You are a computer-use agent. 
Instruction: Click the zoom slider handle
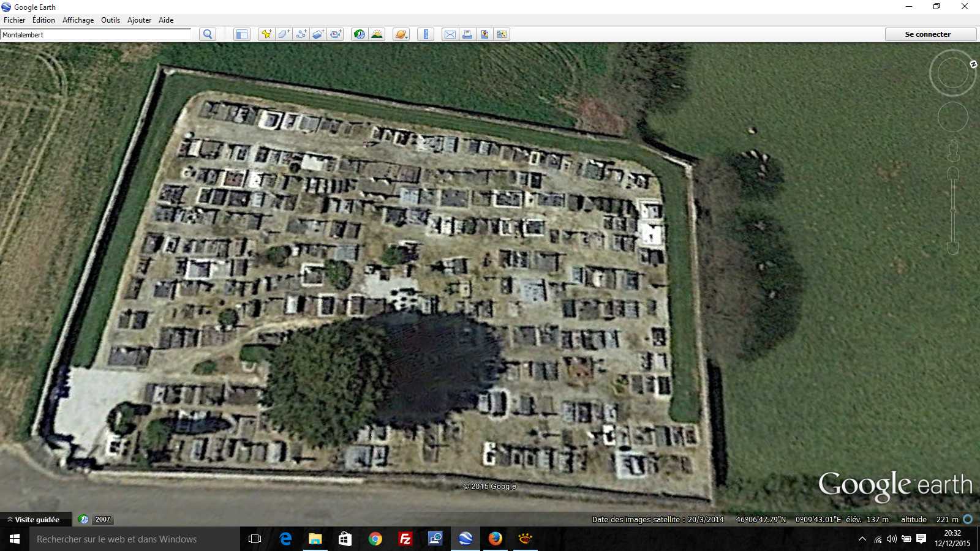pos(952,210)
